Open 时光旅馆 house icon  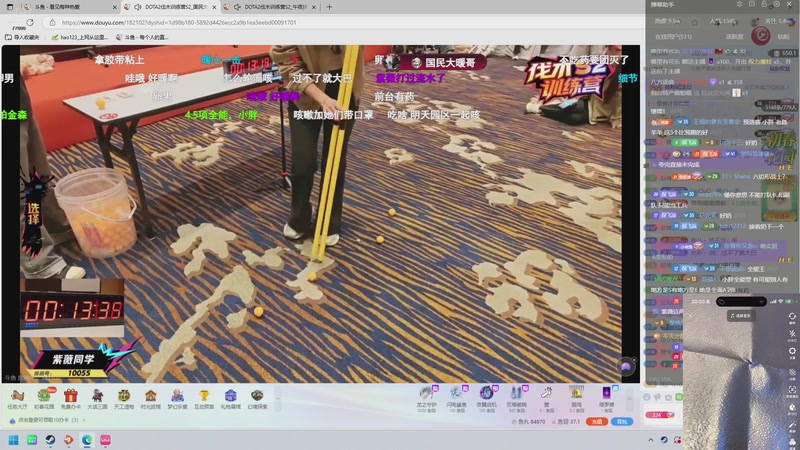click(x=151, y=399)
